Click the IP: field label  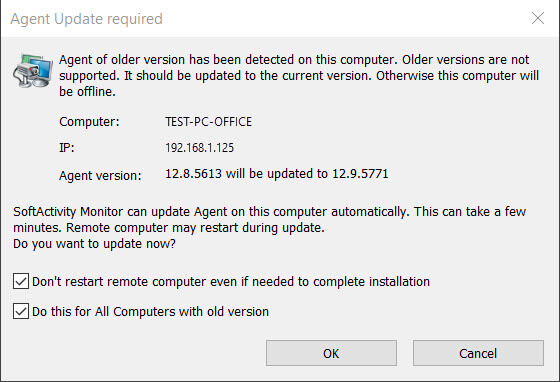67,148
